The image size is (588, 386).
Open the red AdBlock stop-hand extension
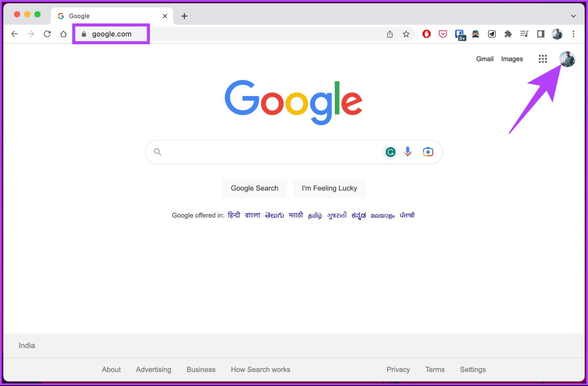[426, 34]
